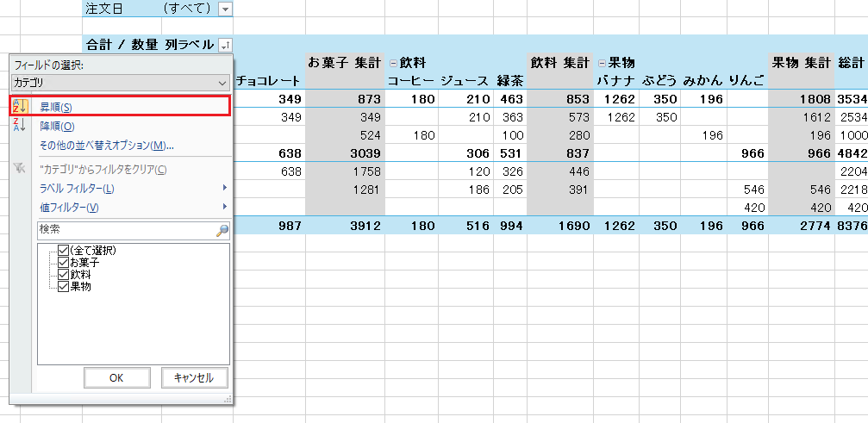Click the search magnifier icon
Screen dimensions: 868x423
tap(222, 230)
